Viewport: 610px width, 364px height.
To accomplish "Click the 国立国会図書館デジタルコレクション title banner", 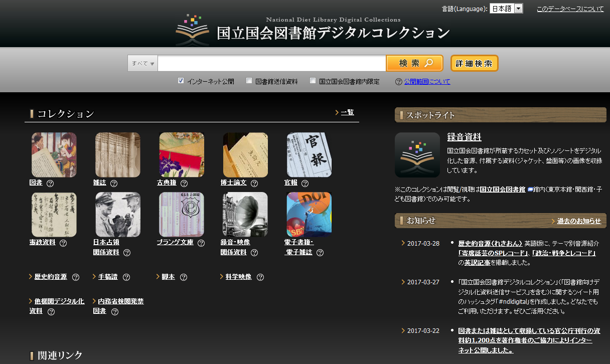I will pos(334,33).
